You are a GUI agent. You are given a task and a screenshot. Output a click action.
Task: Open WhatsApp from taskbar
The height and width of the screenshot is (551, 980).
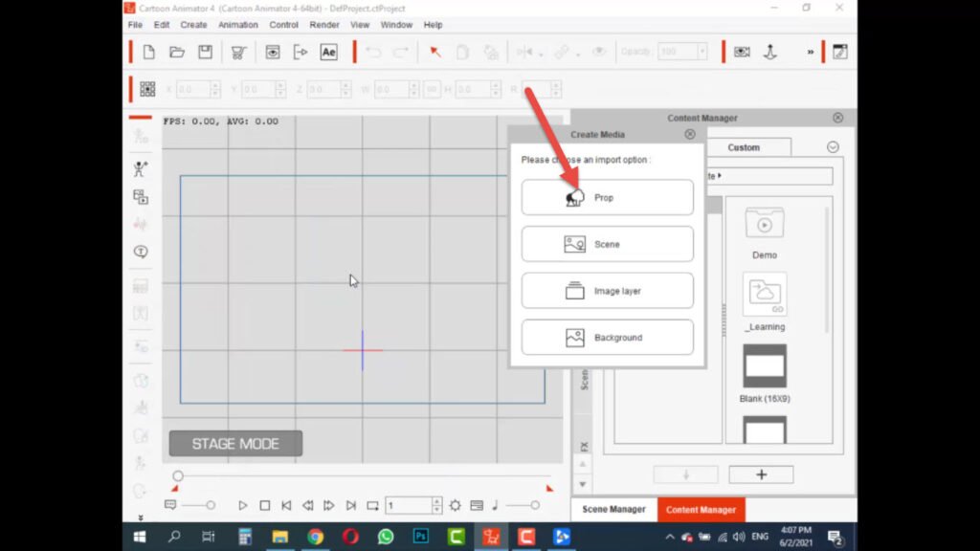386,538
